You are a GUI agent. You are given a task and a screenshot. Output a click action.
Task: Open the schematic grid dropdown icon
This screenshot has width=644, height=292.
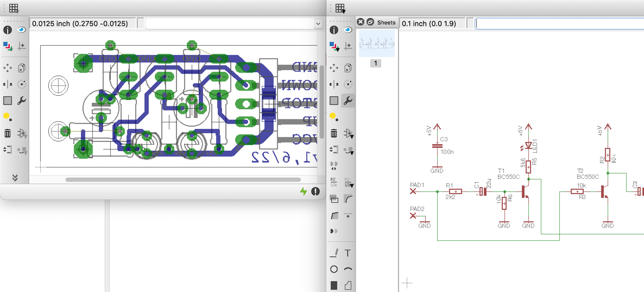pos(340,8)
